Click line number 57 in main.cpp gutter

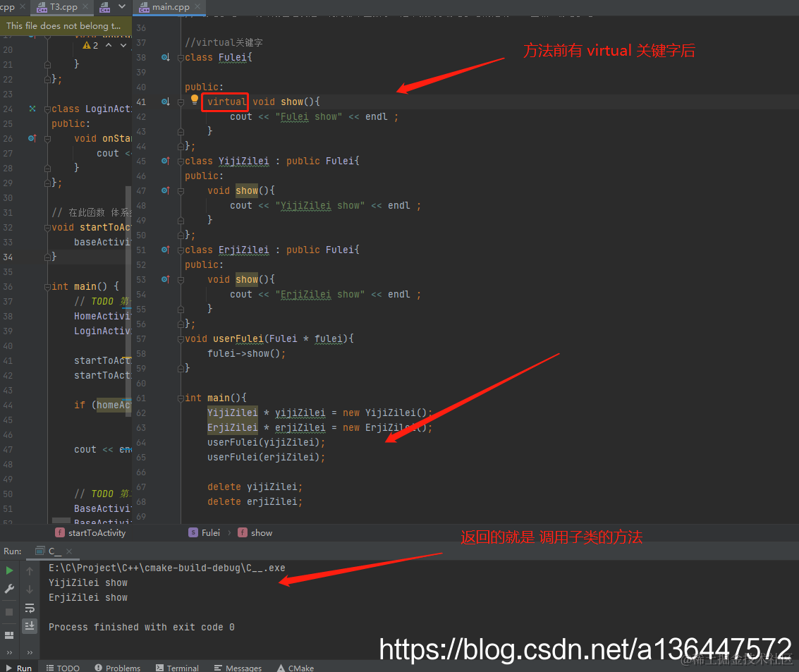pos(141,338)
